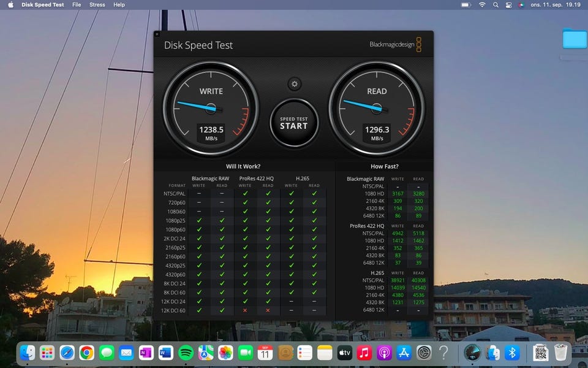The height and width of the screenshot is (368, 588).
Task: Open the blue folder on desktop
Action: click(x=575, y=39)
